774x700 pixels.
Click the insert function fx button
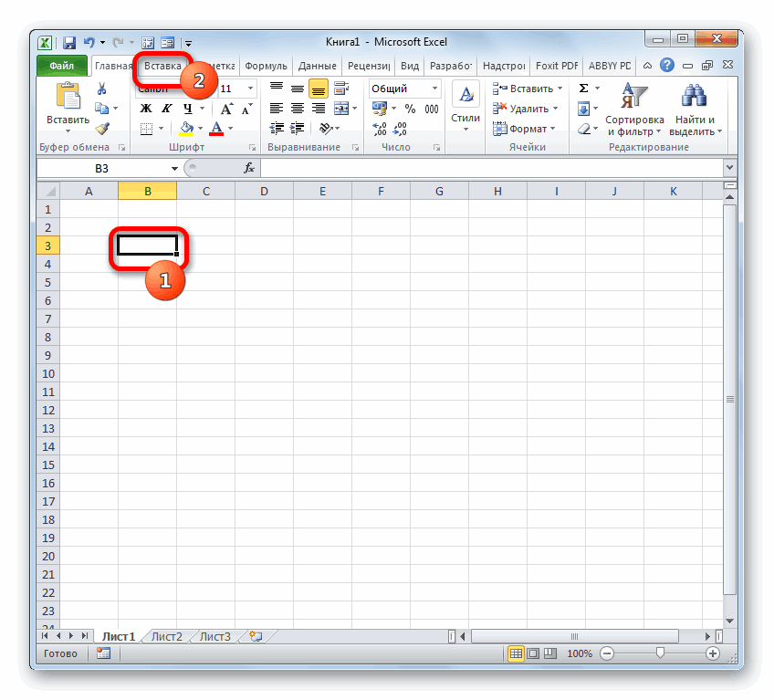click(249, 168)
